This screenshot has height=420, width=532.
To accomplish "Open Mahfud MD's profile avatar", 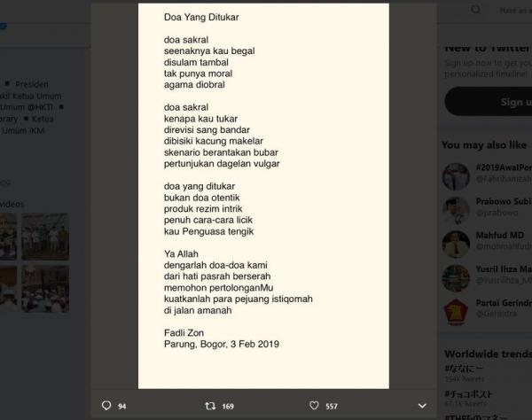I will (456, 244).
